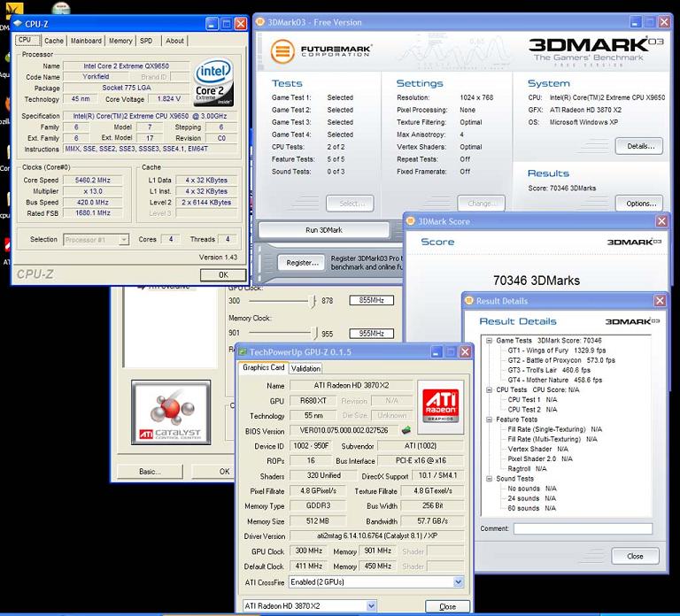Click the GPU-Z BIOS chip save icon
The width and height of the screenshot is (680, 616).
point(406,430)
